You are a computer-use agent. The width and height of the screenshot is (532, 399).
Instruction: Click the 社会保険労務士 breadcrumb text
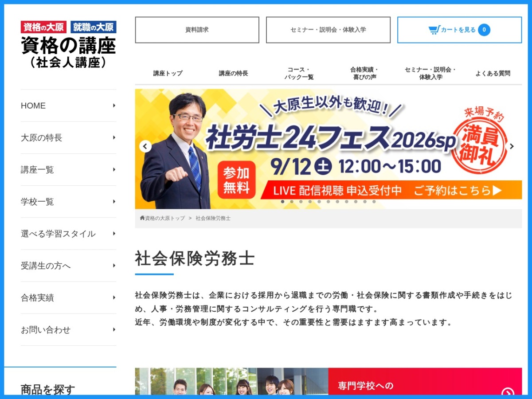(213, 218)
